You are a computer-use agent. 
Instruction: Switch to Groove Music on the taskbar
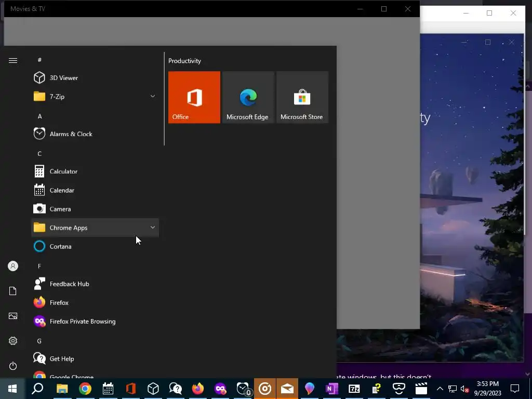tap(265, 389)
